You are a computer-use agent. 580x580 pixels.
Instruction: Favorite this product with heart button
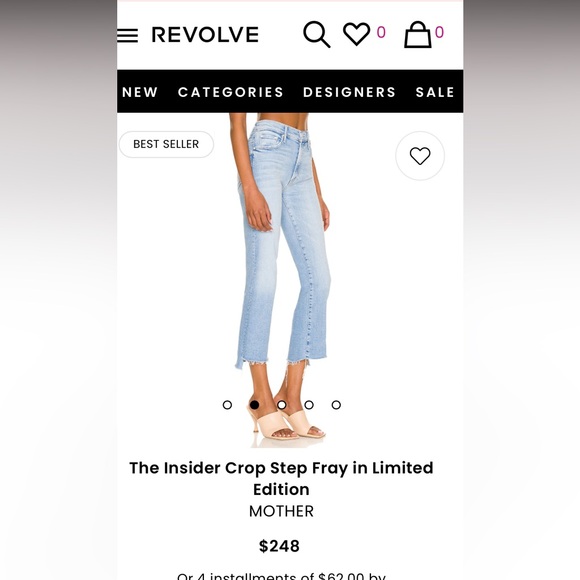coord(420,156)
